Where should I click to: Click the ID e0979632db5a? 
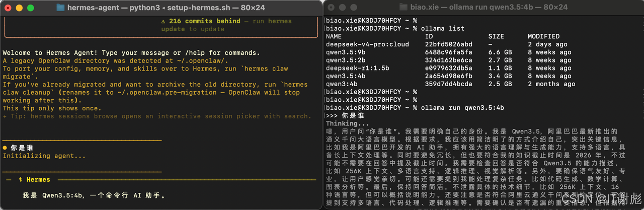pos(448,68)
